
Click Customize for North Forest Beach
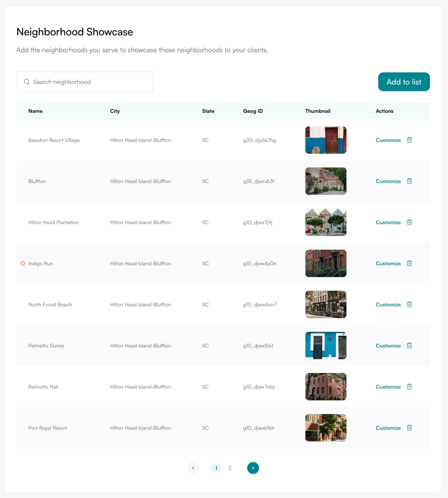pos(388,305)
